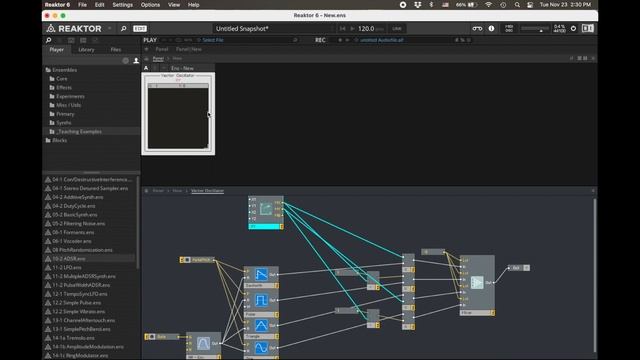The width and height of the screenshot is (640, 360).
Task: Select the filter module beside the Gate input
Action: coord(203,345)
